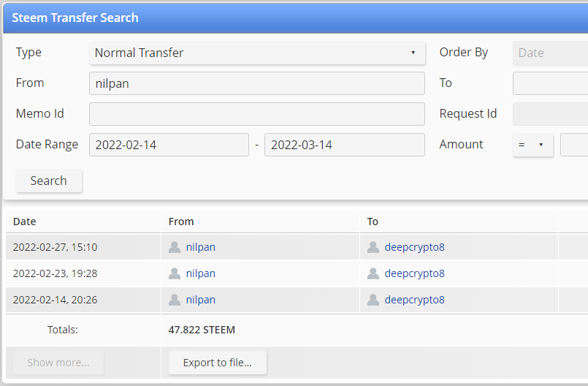Open deepcrypto8 link in the 2022-02-27 row
The height and width of the screenshot is (386, 588).
pos(414,247)
